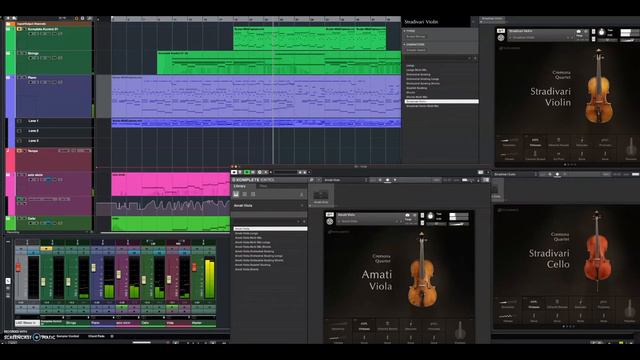Switch to the Library tab in Komplete Kontrol
The width and height of the screenshot is (640, 360).
point(240,186)
